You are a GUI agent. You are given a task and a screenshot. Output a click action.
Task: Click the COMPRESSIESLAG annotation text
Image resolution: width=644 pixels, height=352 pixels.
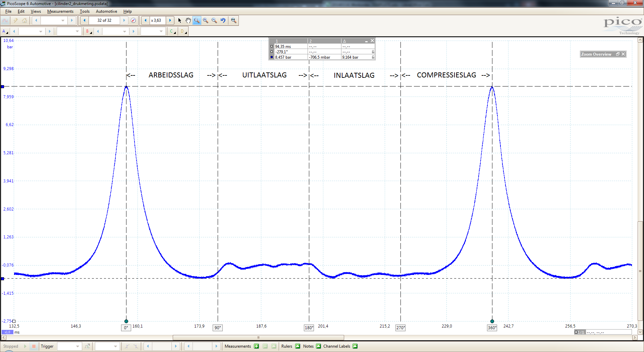[446, 75]
